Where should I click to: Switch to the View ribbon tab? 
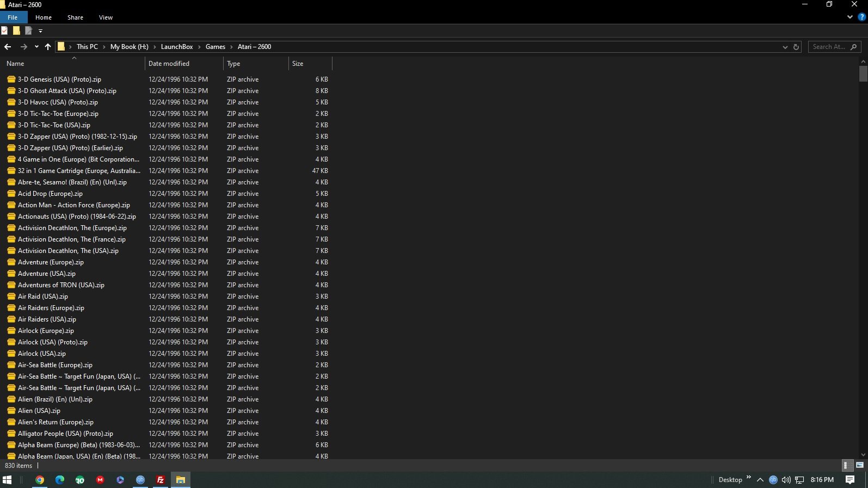(x=106, y=17)
